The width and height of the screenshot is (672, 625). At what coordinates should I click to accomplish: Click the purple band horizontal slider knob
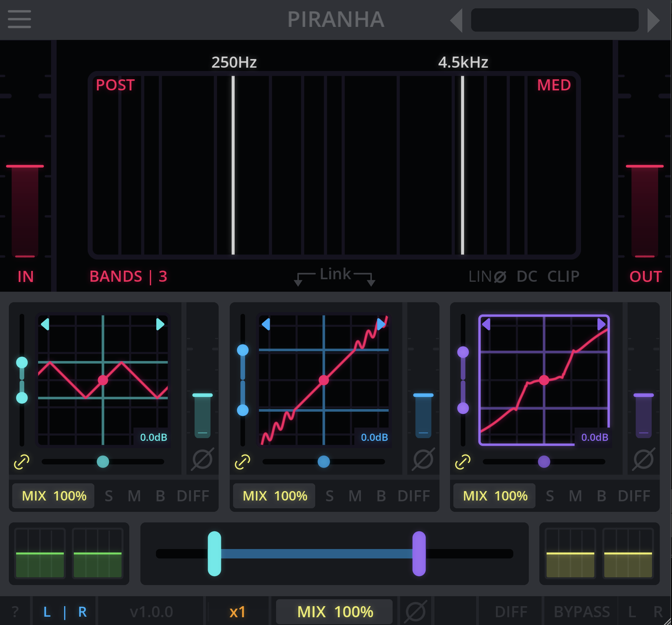click(544, 462)
